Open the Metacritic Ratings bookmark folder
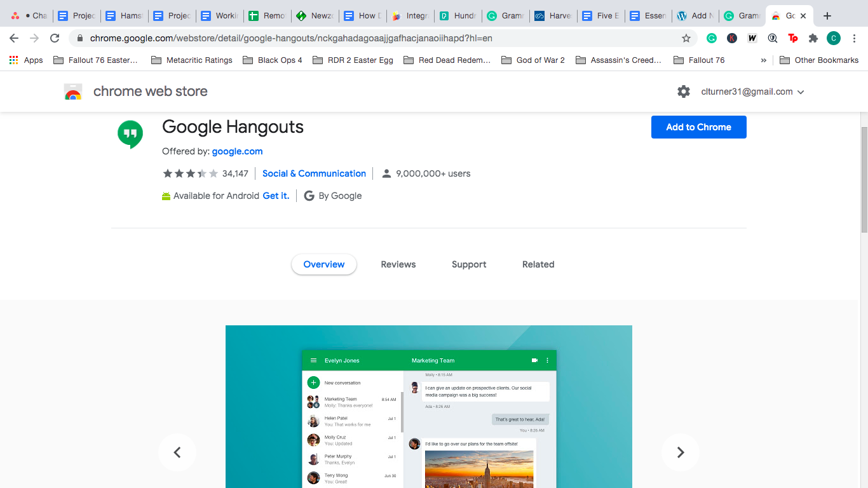 192,60
